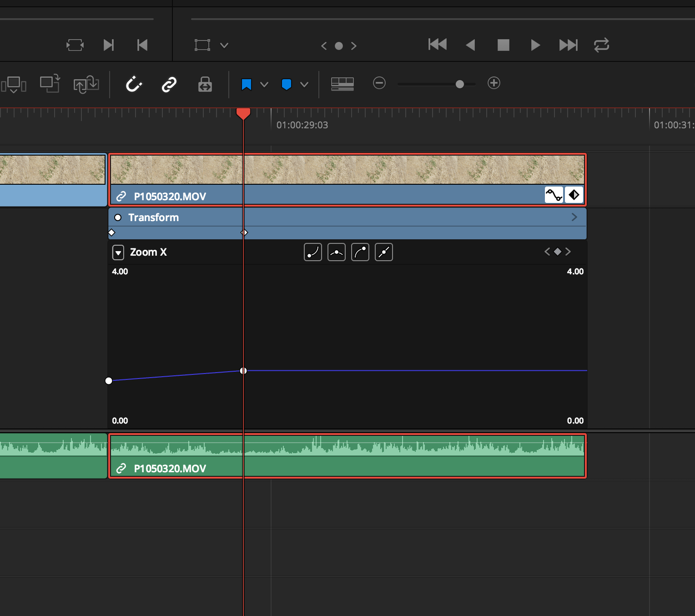Toggle loop playback
Image resolution: width=695 pixels, height=616 pixels.
pos(601,45)
